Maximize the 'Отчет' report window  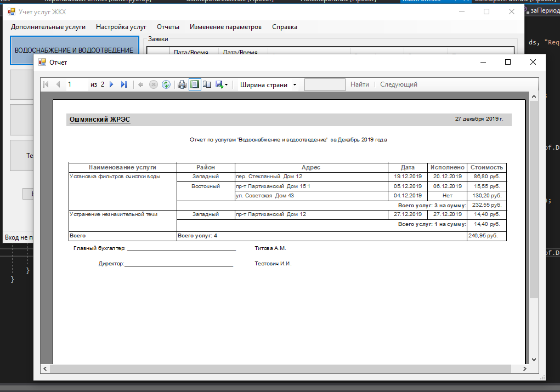(508, 63)
